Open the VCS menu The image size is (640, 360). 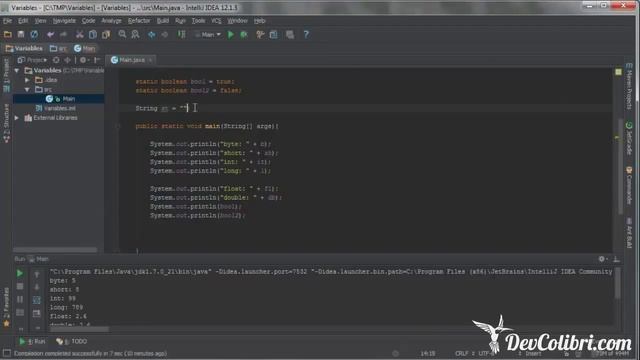point(216,20)
